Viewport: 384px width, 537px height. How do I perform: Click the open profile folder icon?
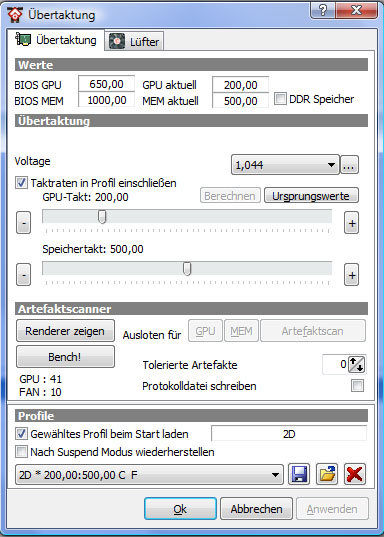click(327, 474)
